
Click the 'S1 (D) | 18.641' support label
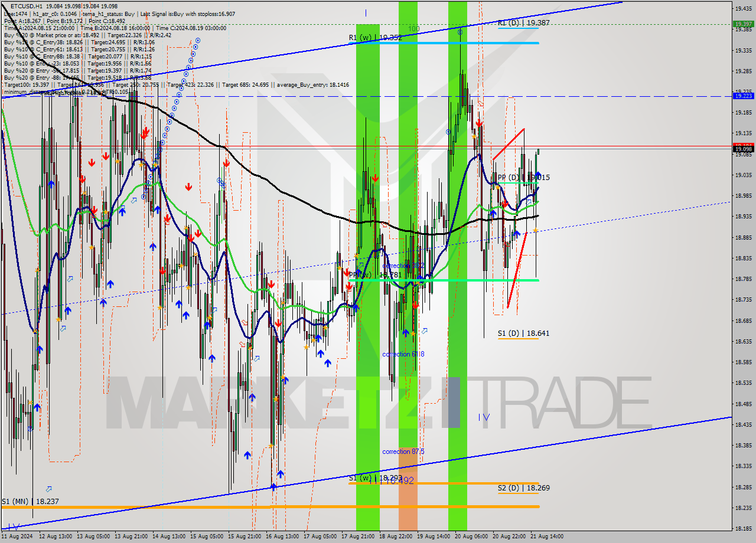tap(524, 333)
